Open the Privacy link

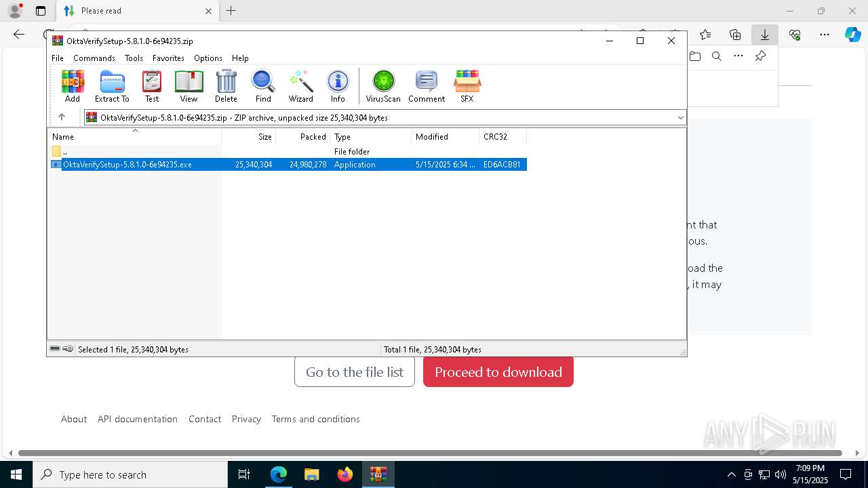point(246,419)
